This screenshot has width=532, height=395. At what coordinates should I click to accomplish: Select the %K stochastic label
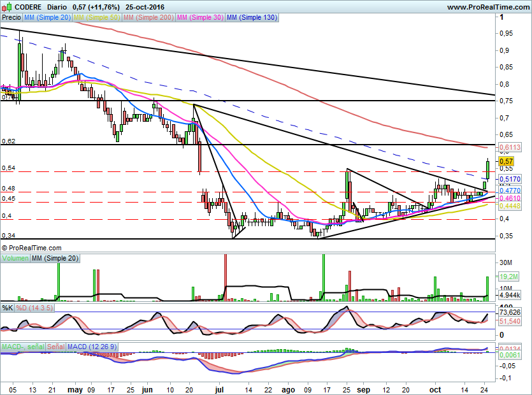8,308
